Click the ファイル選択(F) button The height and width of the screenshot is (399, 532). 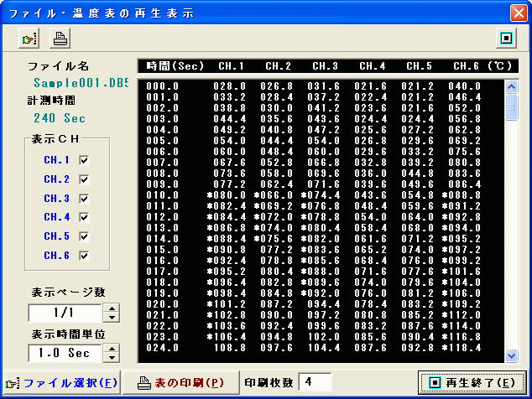pyautogui.click(x=61, y=383)
